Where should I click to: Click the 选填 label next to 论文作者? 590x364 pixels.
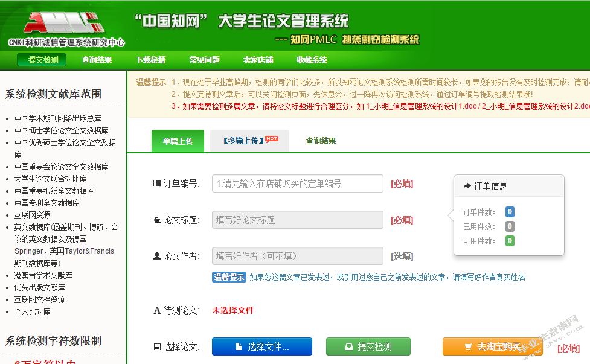pyautogui.click(x=402, y=256)
